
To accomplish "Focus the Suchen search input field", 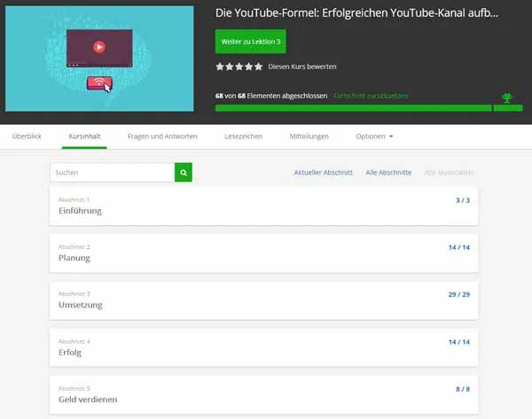I will click(113, 173).
